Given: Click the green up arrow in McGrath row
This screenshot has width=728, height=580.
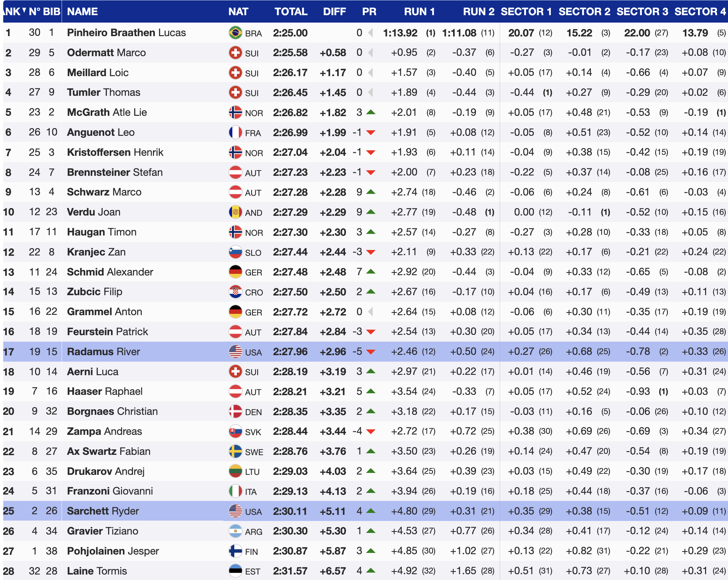Looking at the screenshot, I should [x=370, y=112].
